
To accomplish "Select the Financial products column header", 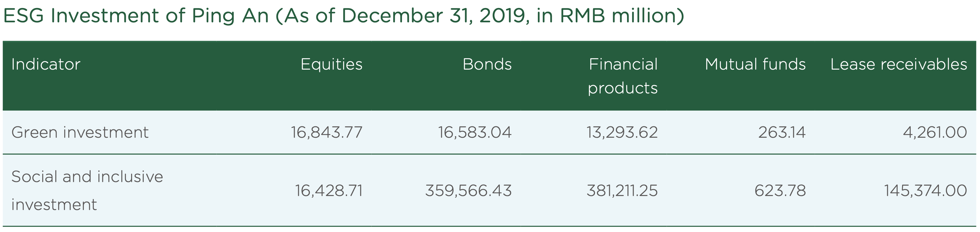I will 622,76.
